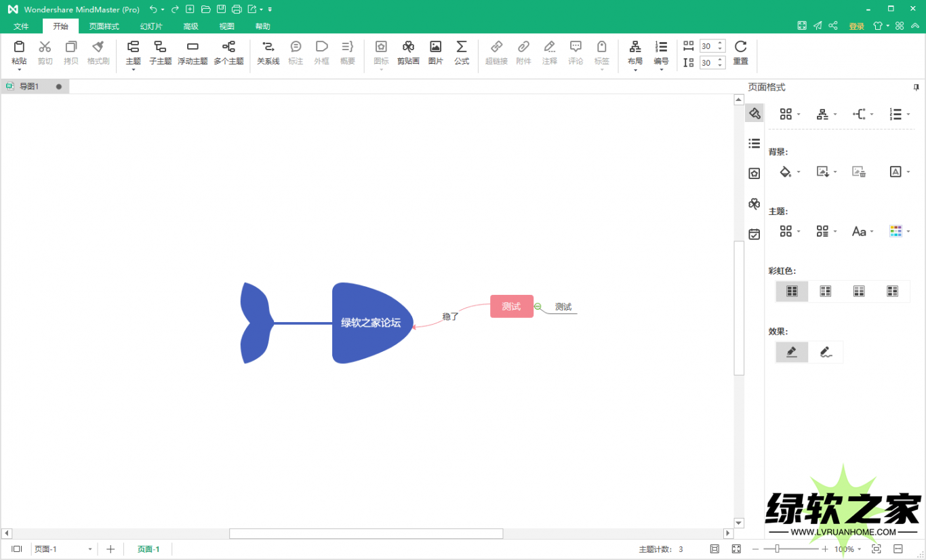
Task: Add 多个主题 multiple topics
Action: coord(228,53)
